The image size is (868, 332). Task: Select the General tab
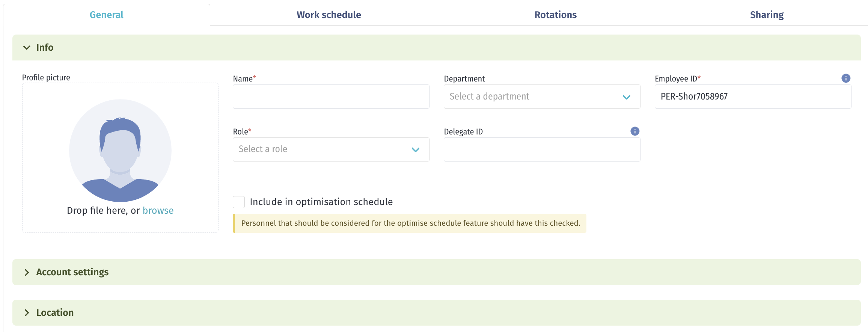(x=106, y=15)
